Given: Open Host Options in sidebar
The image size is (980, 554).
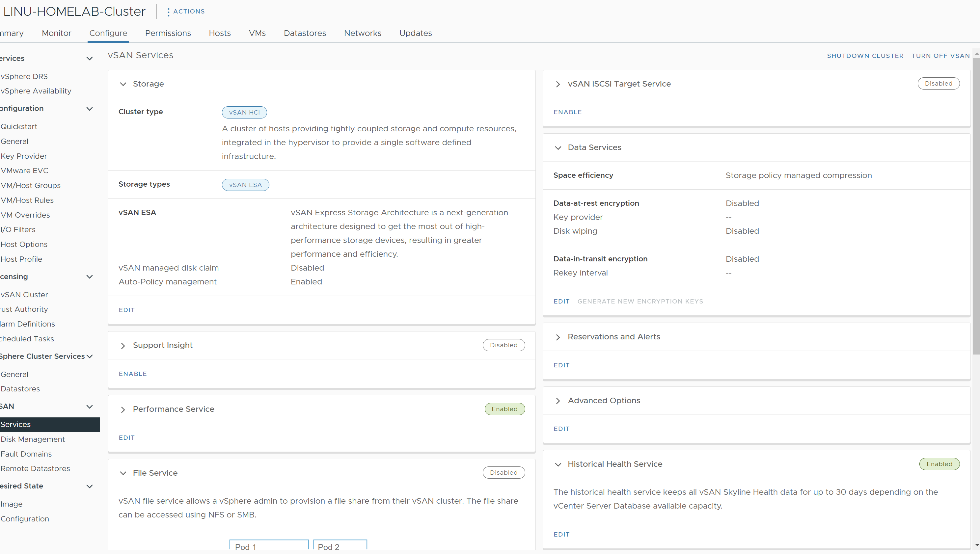Looking at the screenshot, I should pos(24,244).
